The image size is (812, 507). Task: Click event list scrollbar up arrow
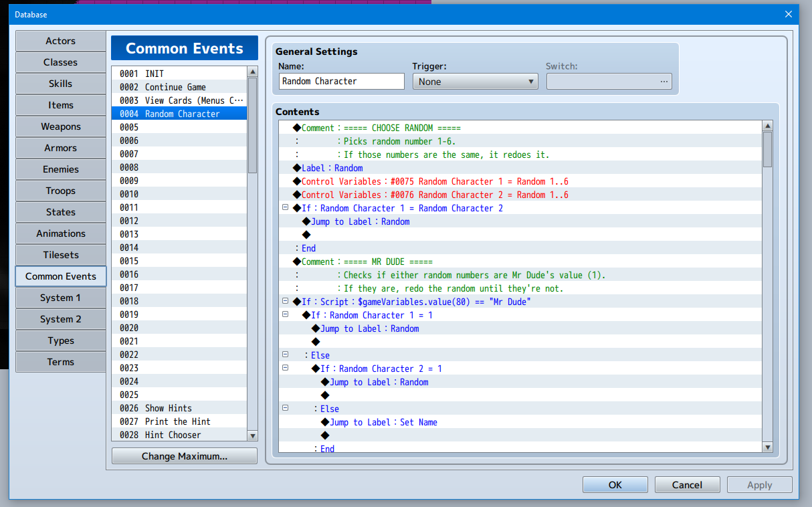(x=252, y=72)
